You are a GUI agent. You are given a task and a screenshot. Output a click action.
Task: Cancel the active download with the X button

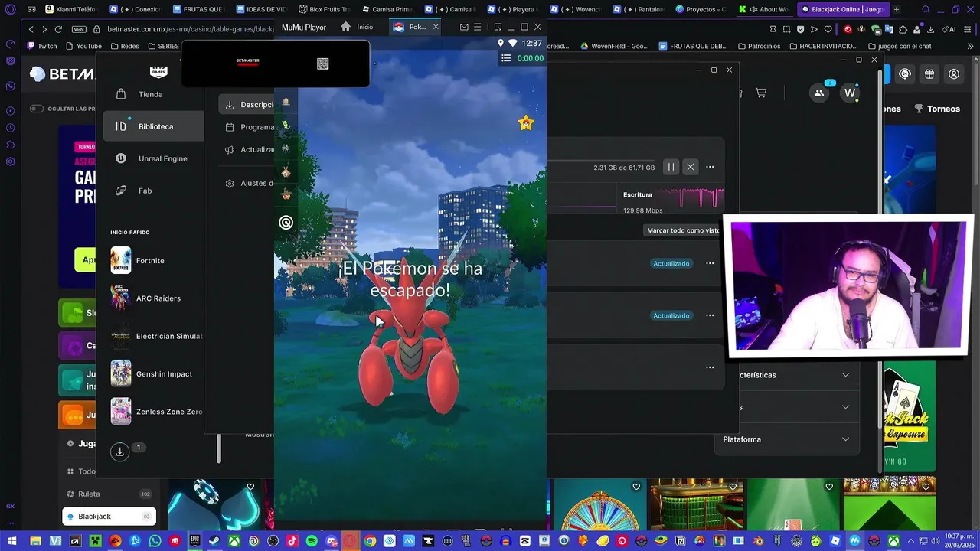click(x=691, y=167)
